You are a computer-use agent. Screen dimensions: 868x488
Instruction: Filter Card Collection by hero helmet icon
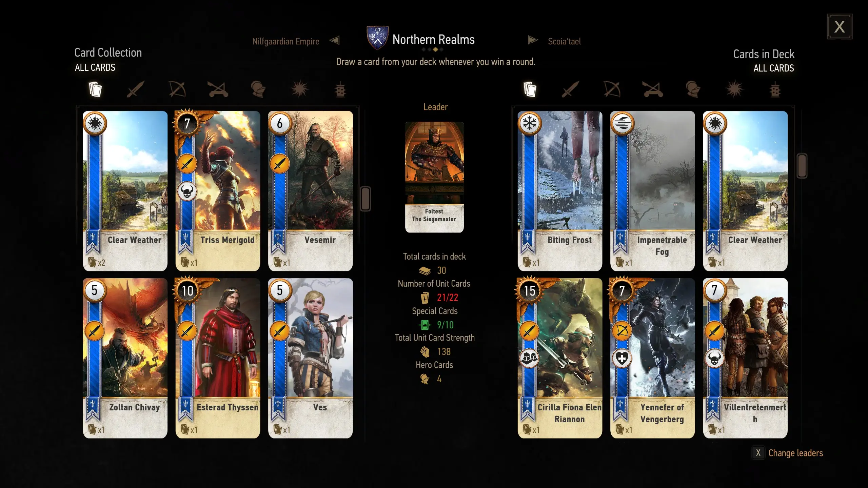(x=258, y=89)
